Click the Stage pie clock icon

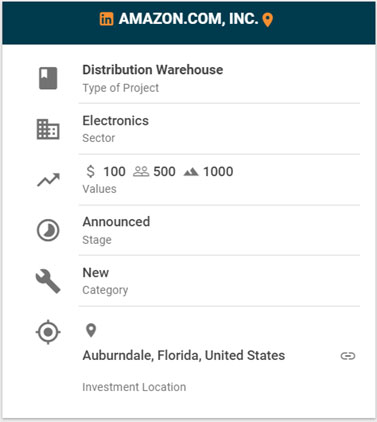(48, 230)
